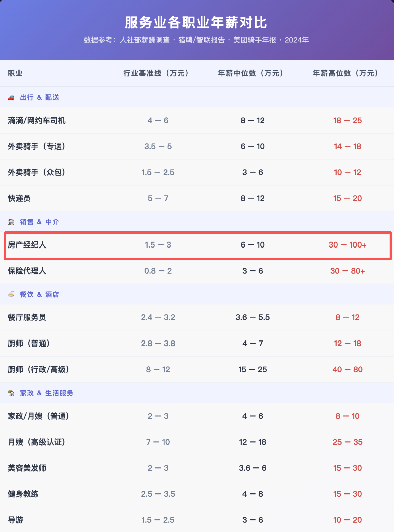Select the 导游 row label
This screenshot has width=394, height=532.
click(15, 520)
